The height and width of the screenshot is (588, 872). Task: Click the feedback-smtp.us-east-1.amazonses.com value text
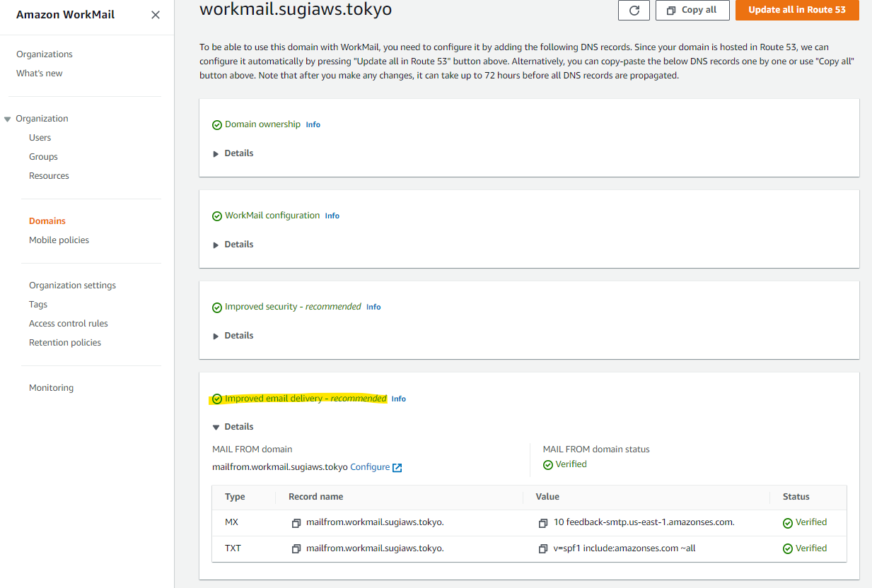coord(644,522)
